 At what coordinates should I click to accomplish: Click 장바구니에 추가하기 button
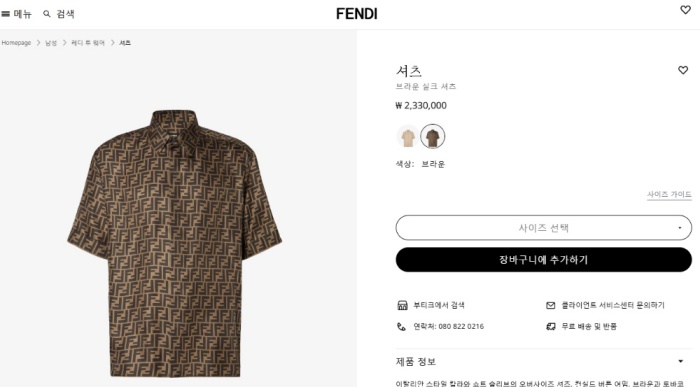543,260
